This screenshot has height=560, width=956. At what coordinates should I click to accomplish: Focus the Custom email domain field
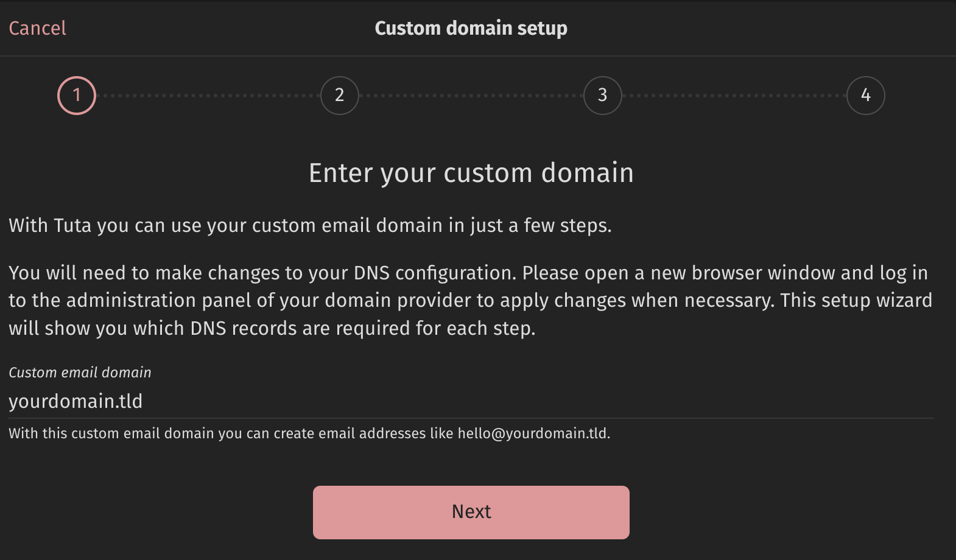pos(470,401)
